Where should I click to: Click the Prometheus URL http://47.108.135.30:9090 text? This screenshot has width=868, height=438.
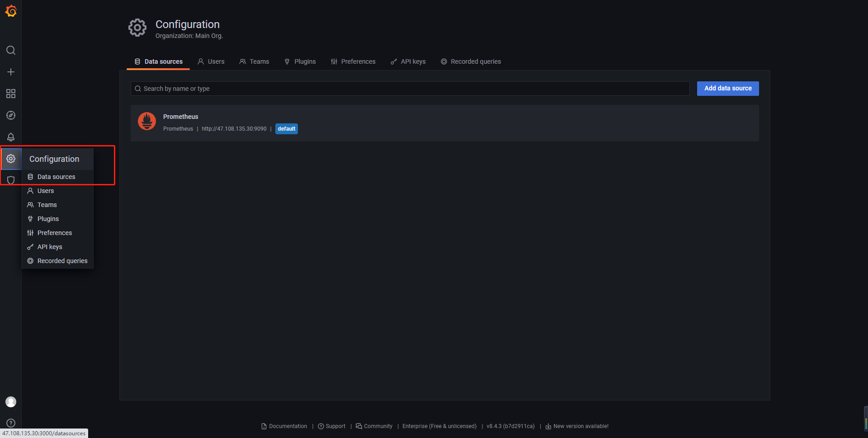[x=234, y=129]
